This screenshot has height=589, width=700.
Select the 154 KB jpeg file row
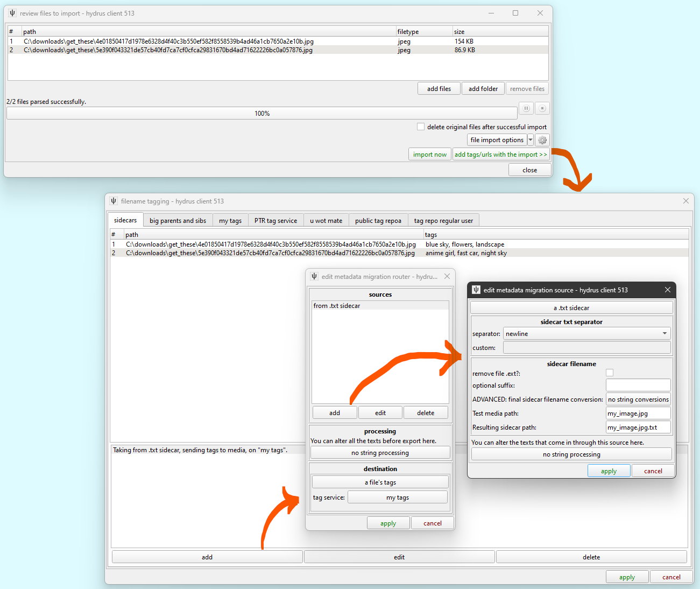pos(278,41)
